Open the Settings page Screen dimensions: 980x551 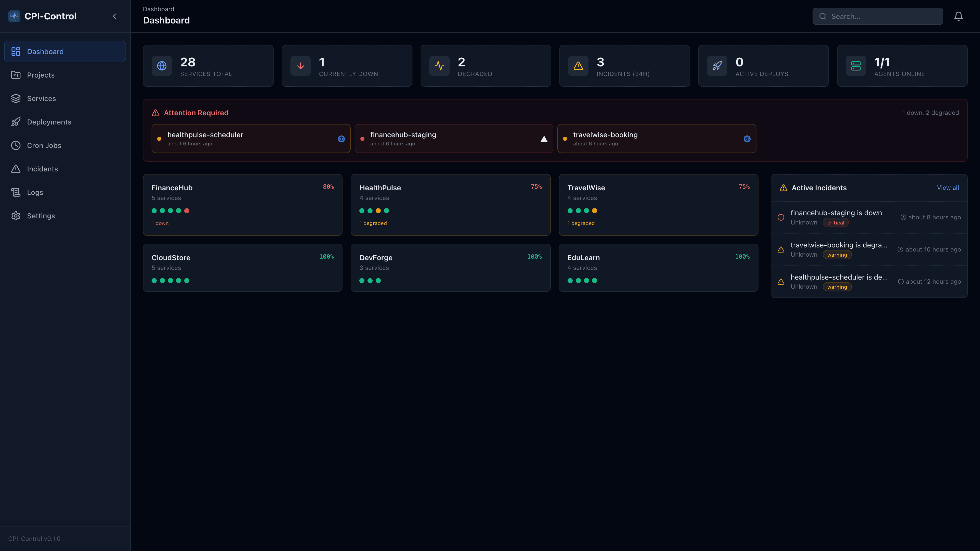tap(40, 216)
